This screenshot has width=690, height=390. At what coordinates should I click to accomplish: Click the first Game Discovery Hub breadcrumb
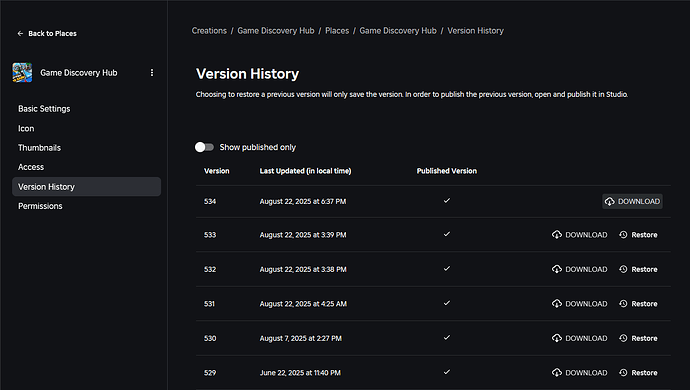click(276, 31)
